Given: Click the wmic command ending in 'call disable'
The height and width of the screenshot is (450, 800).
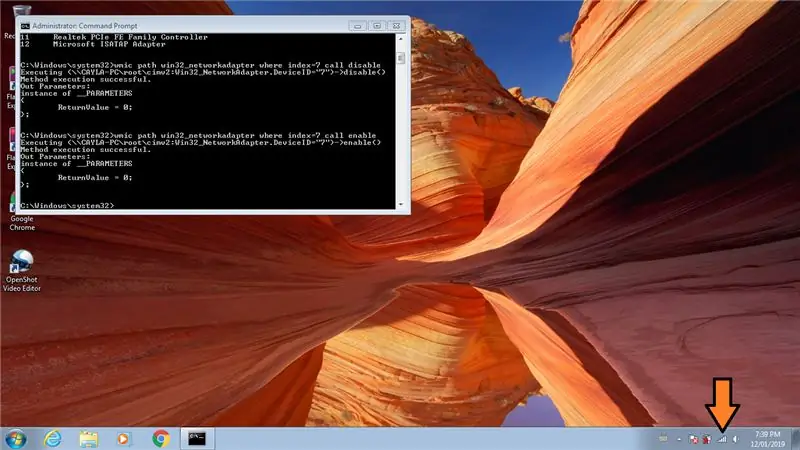Looking at the screenshot, I should [x=201, y=65].
